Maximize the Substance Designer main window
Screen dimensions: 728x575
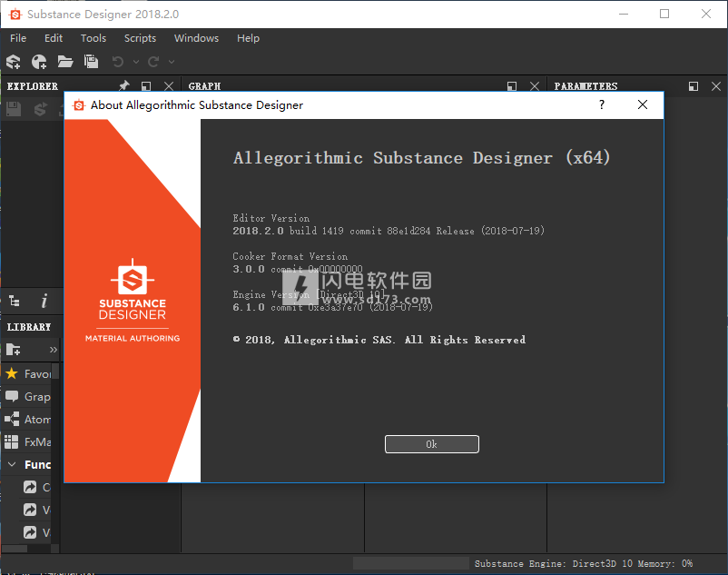664,14
